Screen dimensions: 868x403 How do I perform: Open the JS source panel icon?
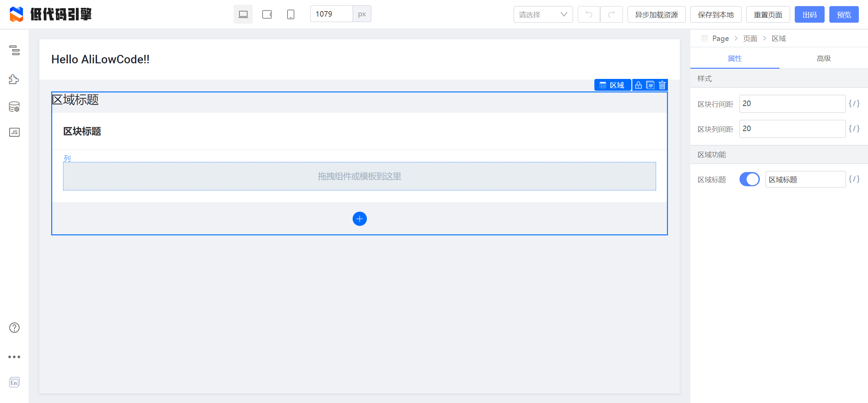14,132
